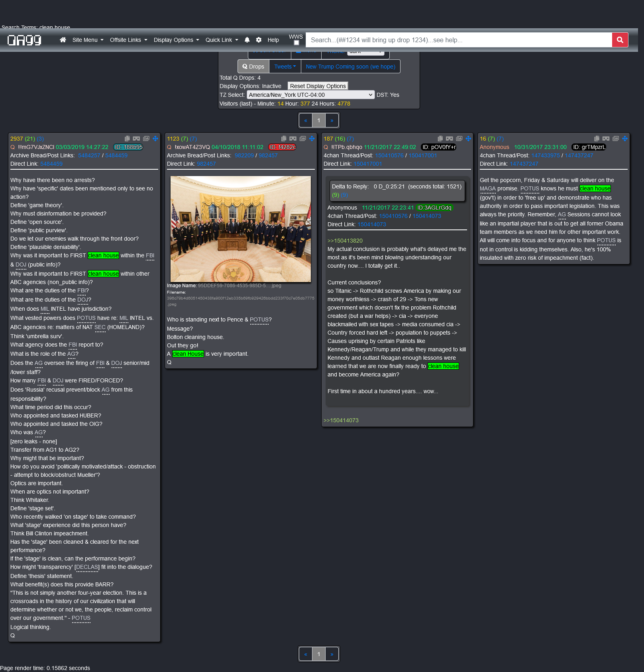Select page 1 in top pagination
This screenshot has height=672, width=644.
pos(319,120)
